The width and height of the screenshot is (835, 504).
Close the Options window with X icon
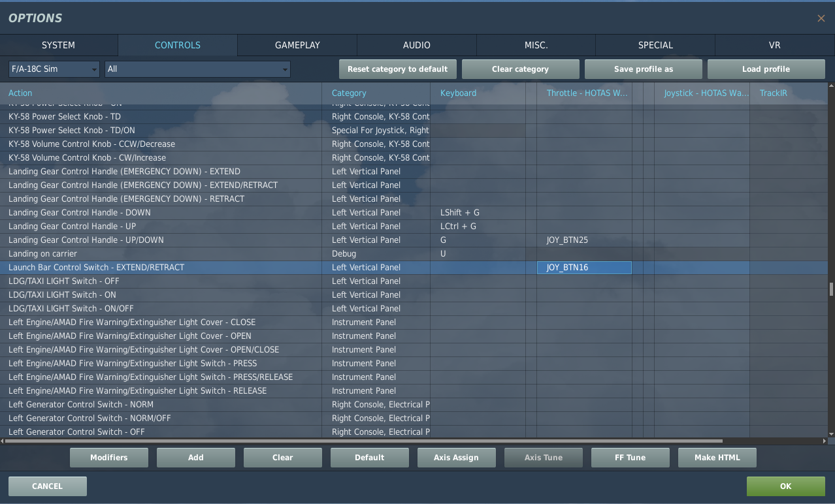click(821, 18)
